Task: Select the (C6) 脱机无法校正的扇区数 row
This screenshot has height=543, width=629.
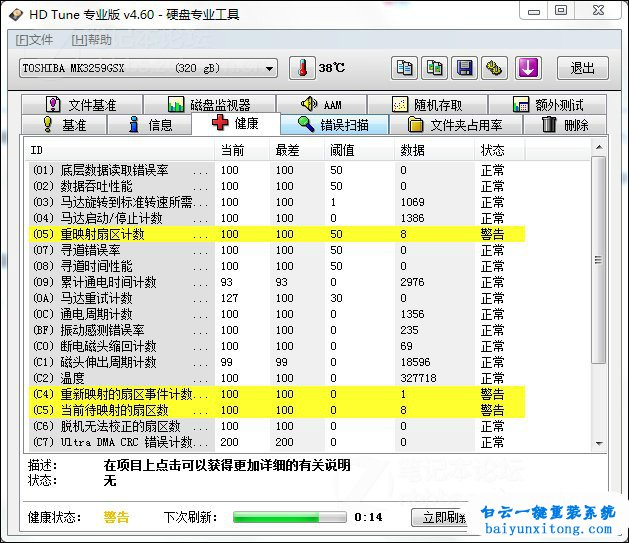Action: click(x=276, y=426)
